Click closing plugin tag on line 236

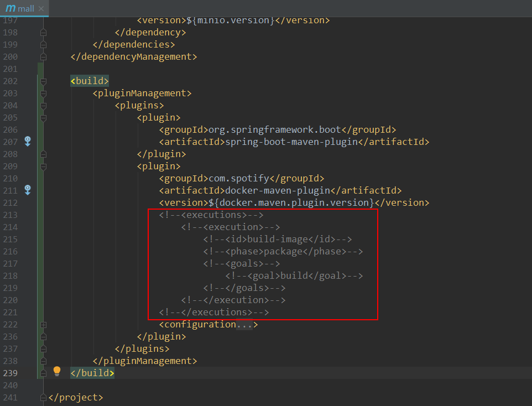pos(161,337)
